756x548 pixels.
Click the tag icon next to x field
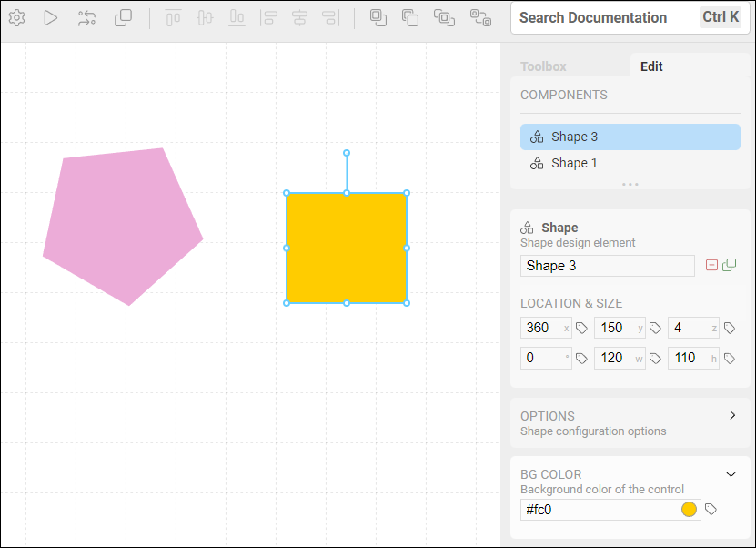pos(582,329)
